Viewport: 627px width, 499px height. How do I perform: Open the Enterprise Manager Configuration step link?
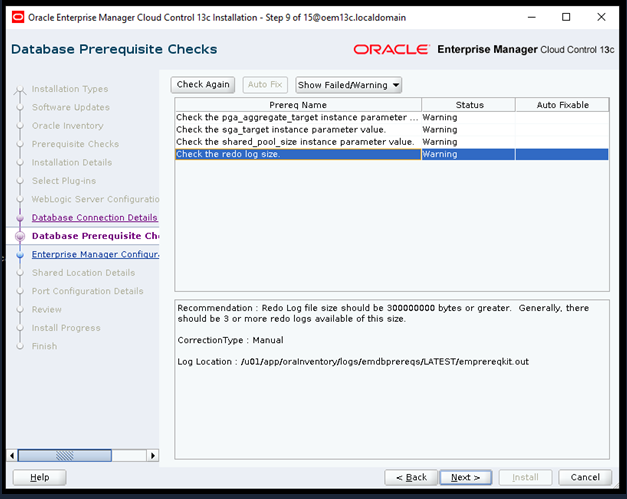click(95, 254)
